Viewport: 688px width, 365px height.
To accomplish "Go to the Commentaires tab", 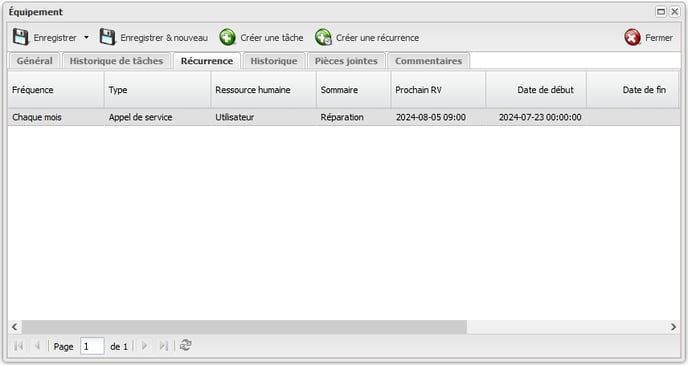I will (428, 61).
